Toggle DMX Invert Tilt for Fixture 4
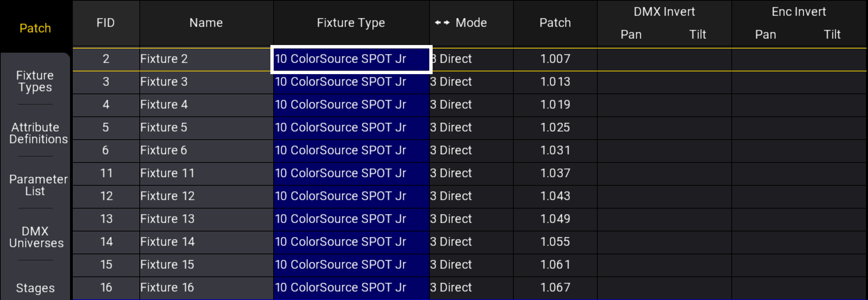Image resolution: width=868 pixels, height=300 pixels. (x=697, y=105)
